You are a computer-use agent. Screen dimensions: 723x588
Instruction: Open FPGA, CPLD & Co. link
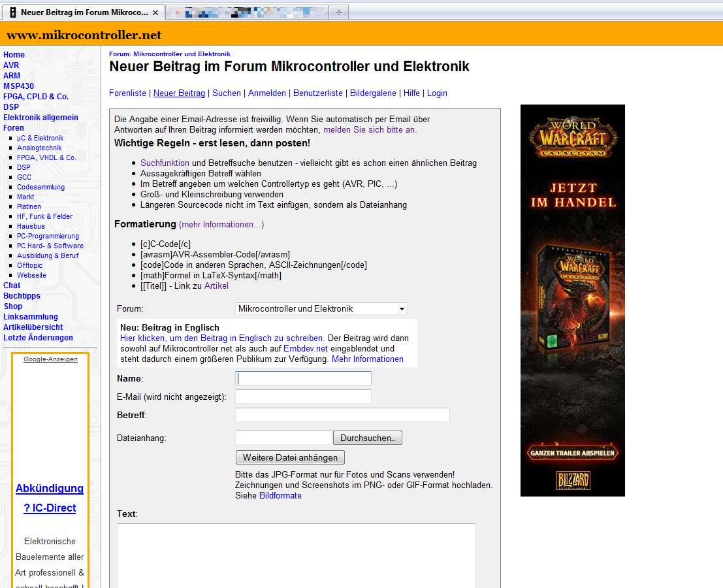[x=36, y=97]
